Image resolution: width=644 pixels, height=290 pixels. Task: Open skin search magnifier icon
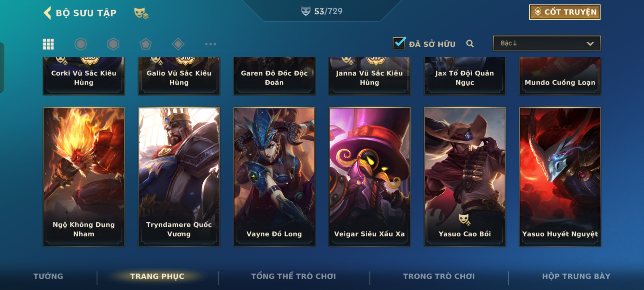[470, 44]
